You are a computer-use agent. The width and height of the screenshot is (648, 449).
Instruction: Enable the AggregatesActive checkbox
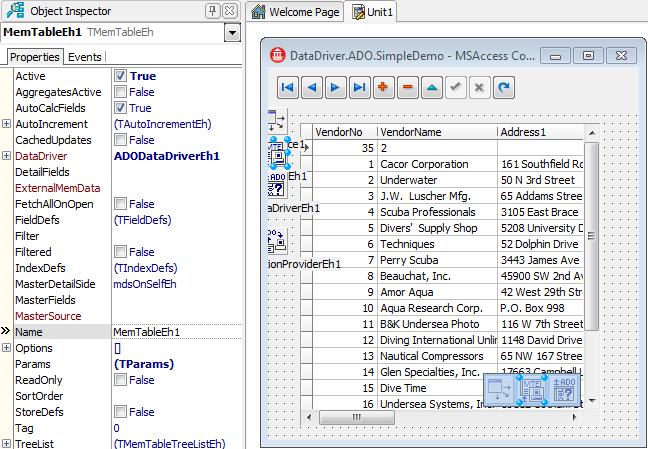(x=120, y=92)
